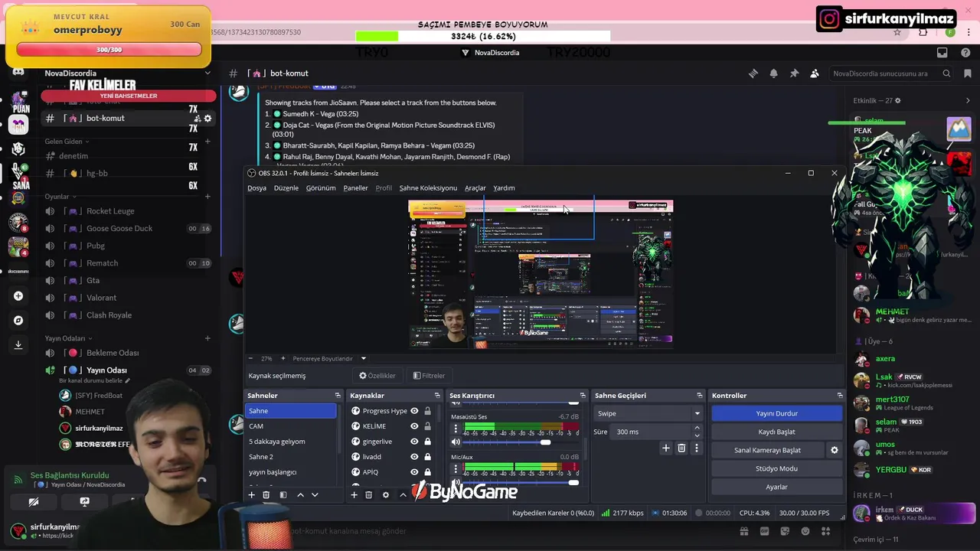
Task: Expand NovaDiscordia server menu chevron
Action: point(207,73)
